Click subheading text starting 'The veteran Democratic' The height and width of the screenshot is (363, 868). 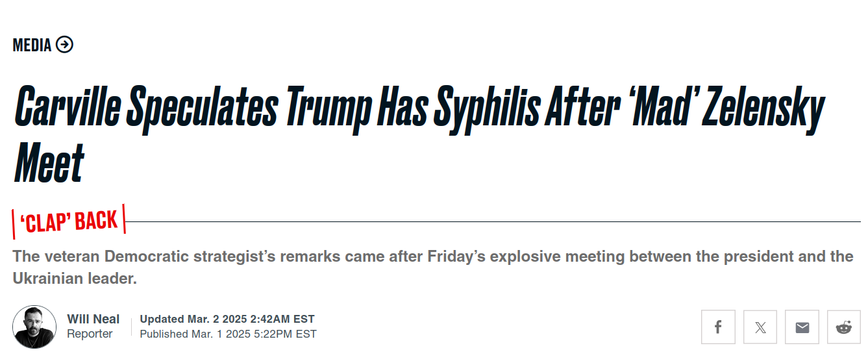[432, 256]
